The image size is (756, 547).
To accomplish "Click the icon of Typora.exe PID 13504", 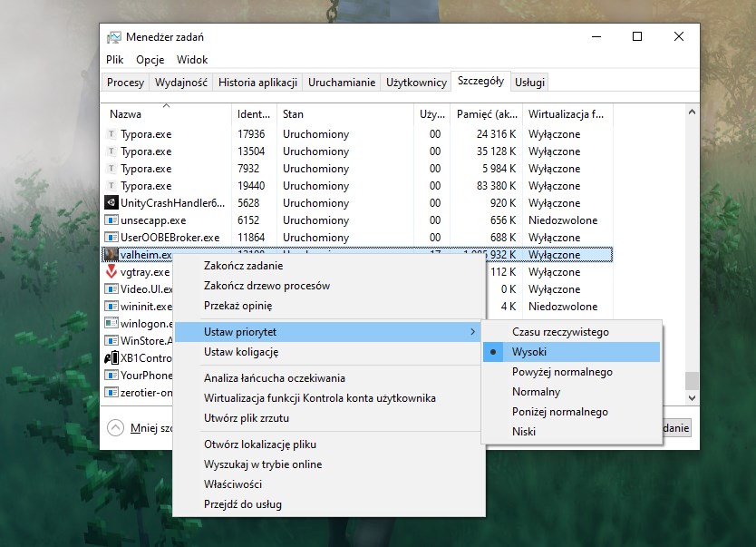I will 111,151.
